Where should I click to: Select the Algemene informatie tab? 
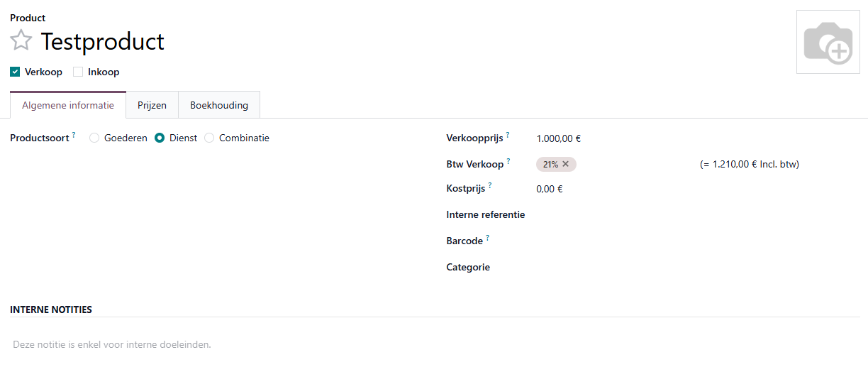click(68, 105)
